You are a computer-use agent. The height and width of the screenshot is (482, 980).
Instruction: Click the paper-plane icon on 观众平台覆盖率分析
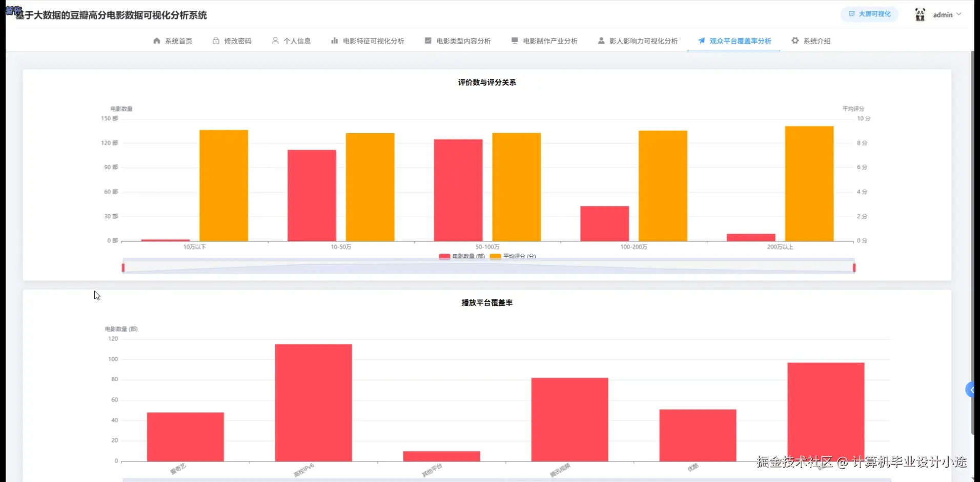[701, 41]
